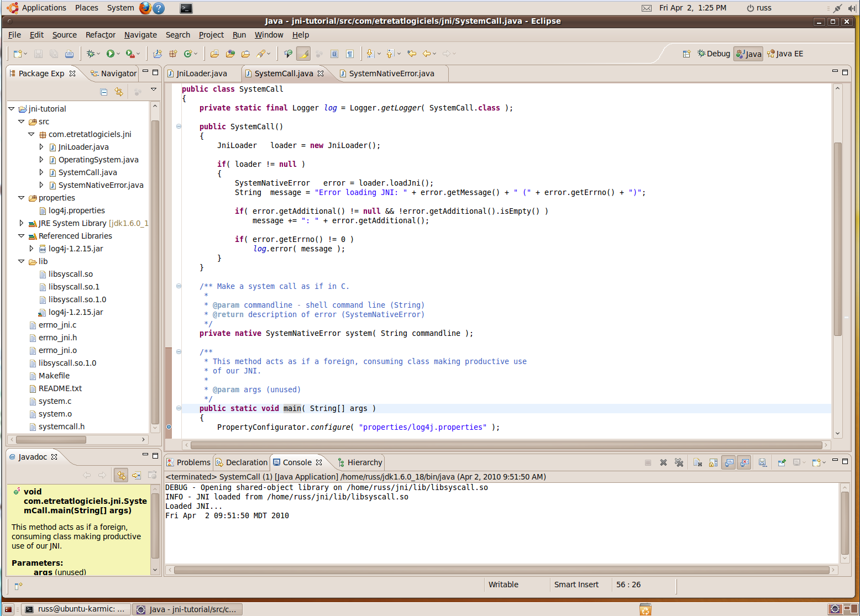
Task: Open the Run launch dropdown arrow
Action: point(118,54)
